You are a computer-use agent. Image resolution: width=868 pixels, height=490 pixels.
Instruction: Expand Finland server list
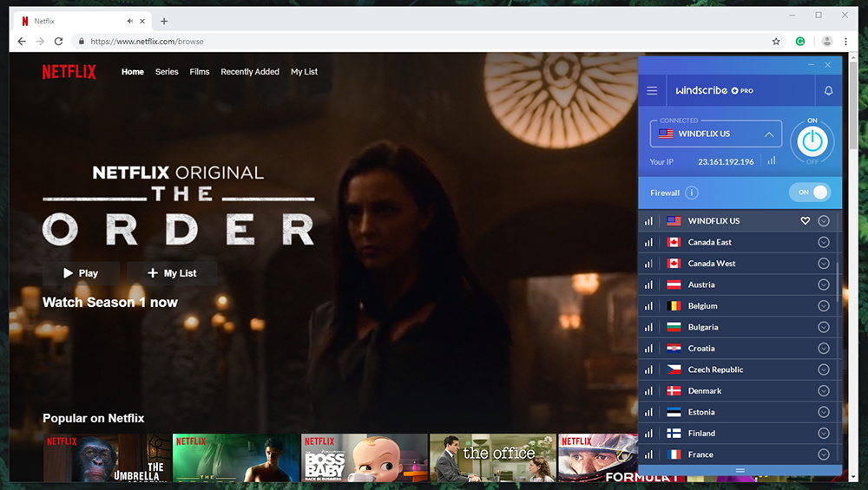click(x=824, y=433)
